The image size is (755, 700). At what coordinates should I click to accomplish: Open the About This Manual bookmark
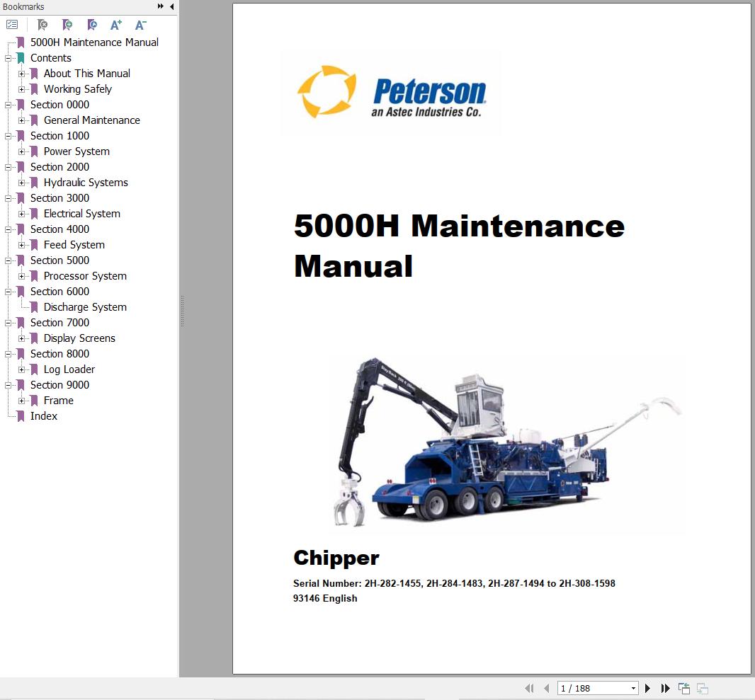click(86, 74)
